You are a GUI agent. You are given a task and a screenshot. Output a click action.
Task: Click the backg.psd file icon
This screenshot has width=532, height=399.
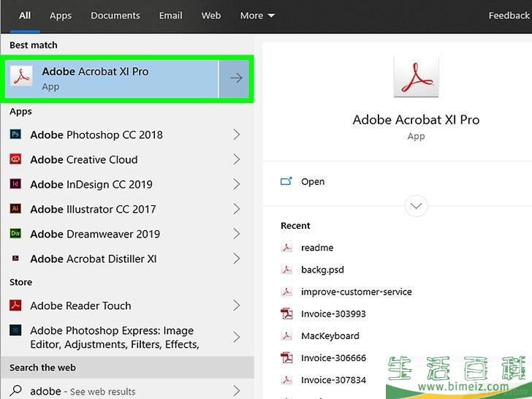pos(286,270)
